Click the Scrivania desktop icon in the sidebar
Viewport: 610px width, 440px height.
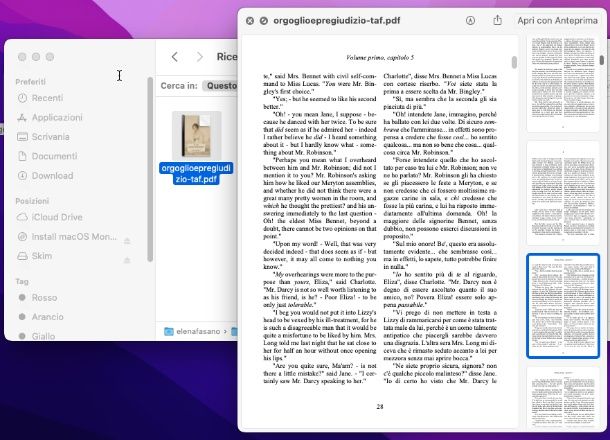pos(23,137)
